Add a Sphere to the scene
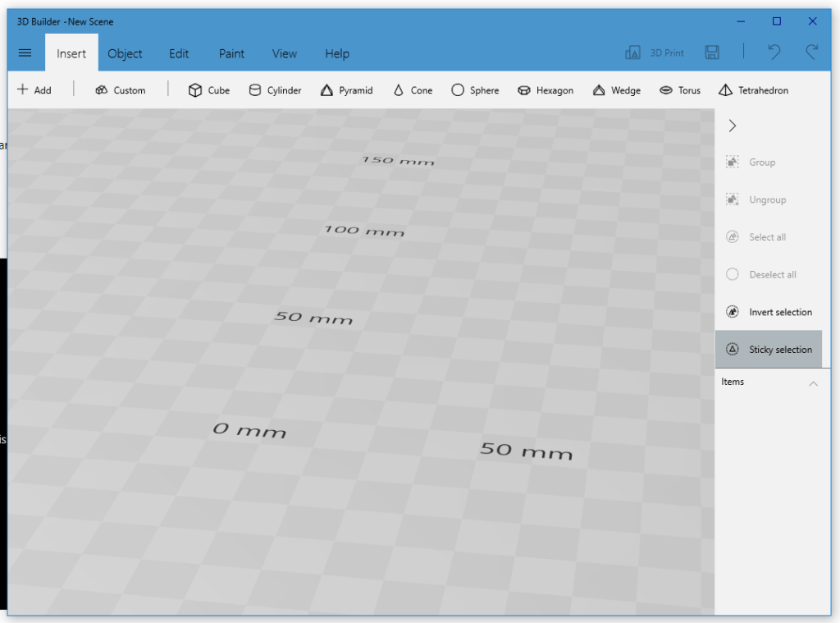The image size is (840, 623). (x=475, y=90)
